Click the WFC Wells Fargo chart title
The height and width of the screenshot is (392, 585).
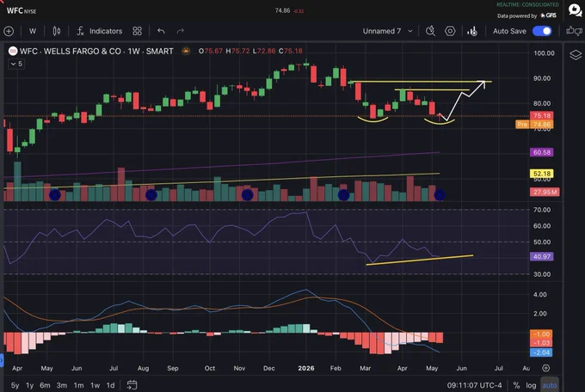coord(96,51)
